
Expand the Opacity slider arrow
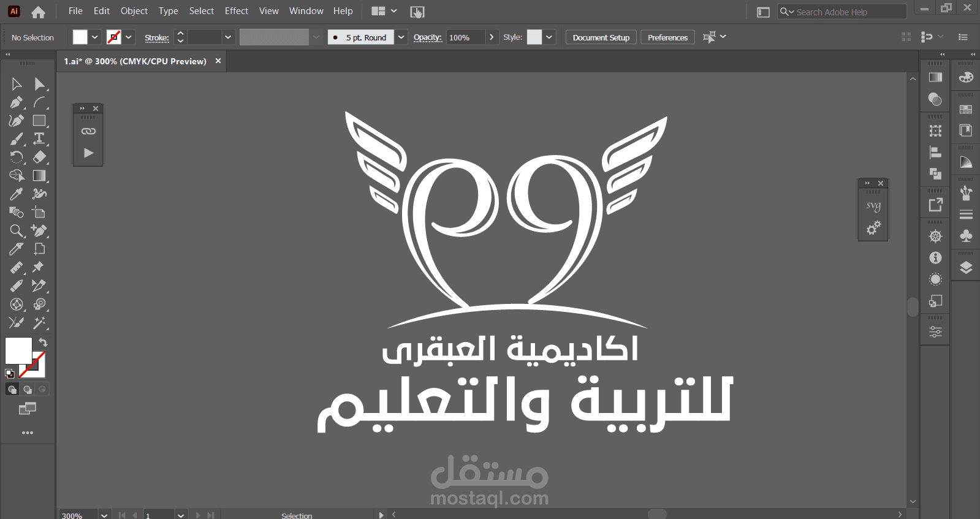click(492, 37)
